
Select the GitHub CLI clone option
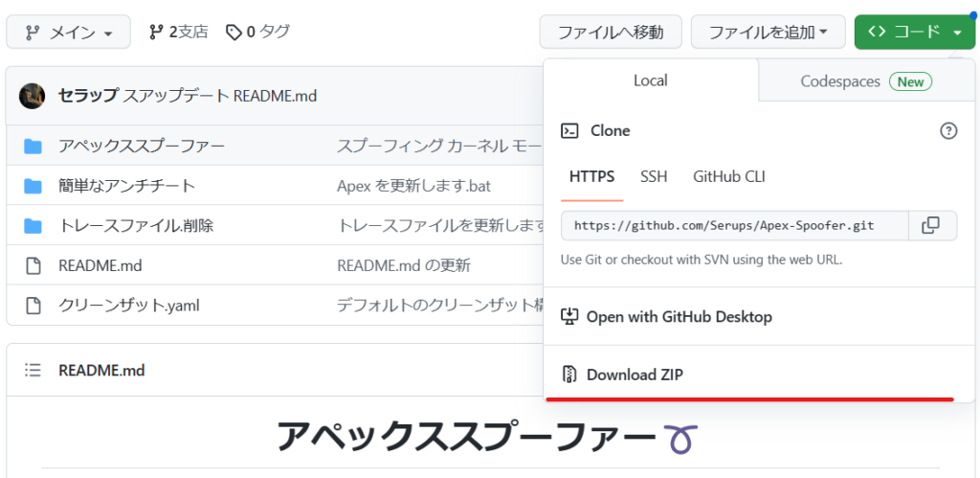[728, 176]
